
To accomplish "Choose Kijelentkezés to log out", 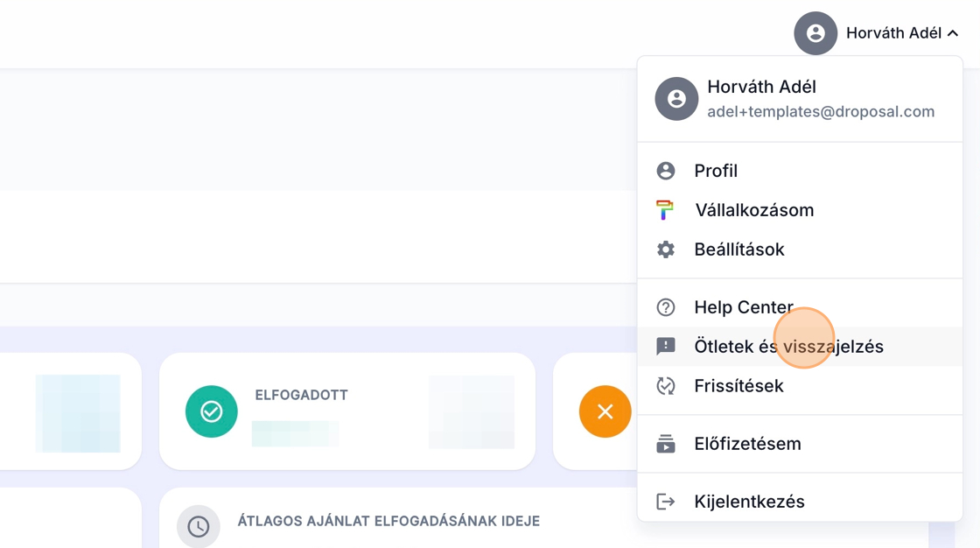I will tap(749, 502).
